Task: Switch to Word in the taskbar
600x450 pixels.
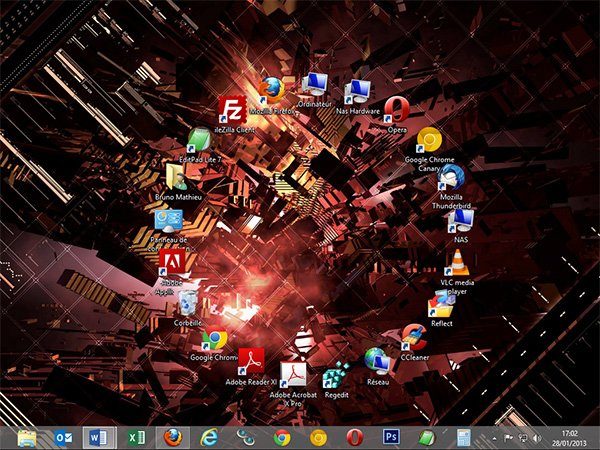Action: [99, 437]
